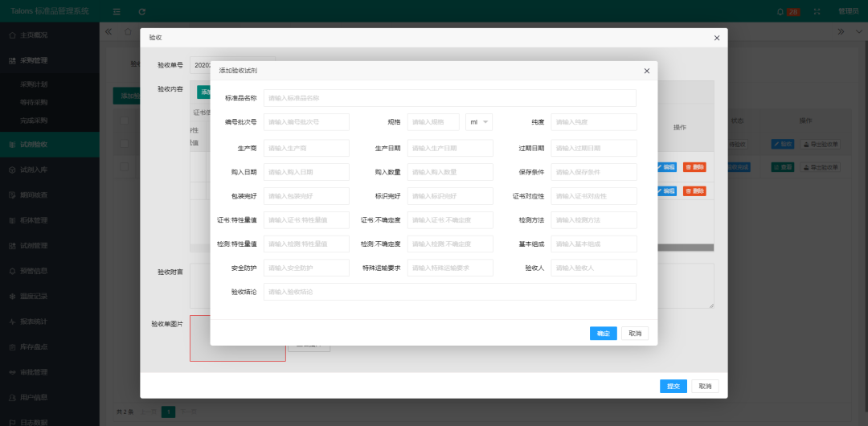The image size is (868, 426).
Task: Click the home icon in the tab bar
Action: click(x=128, y=31)
